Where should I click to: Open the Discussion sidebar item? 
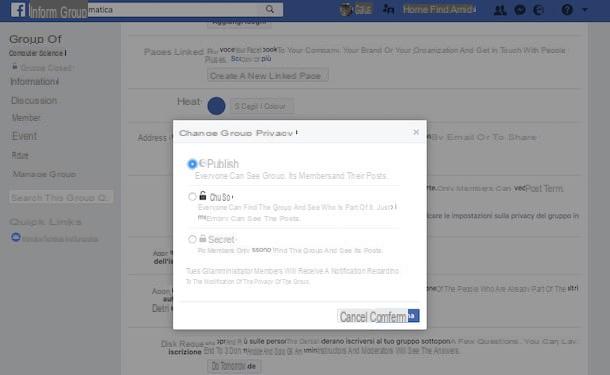(x=34, y=100)
